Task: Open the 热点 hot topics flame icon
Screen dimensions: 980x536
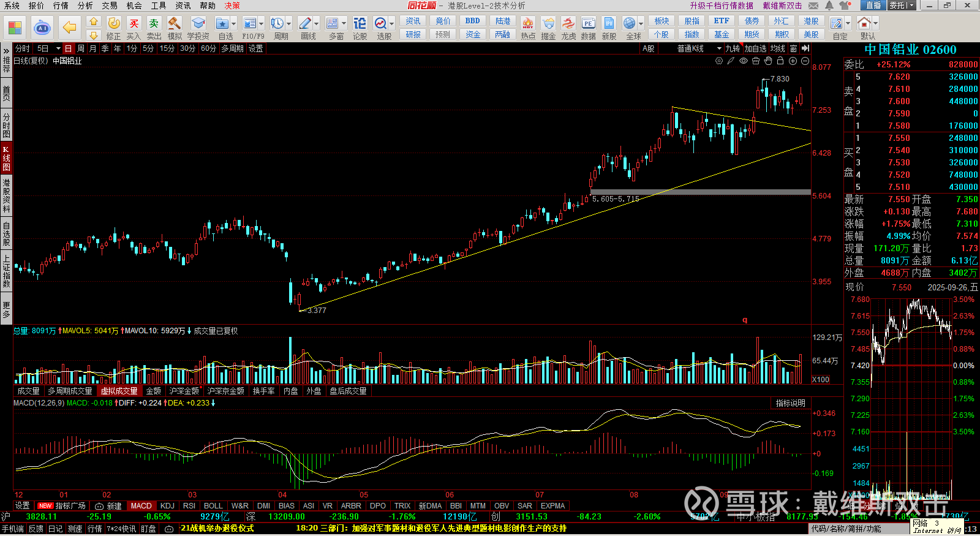Action: click(527, 24)
